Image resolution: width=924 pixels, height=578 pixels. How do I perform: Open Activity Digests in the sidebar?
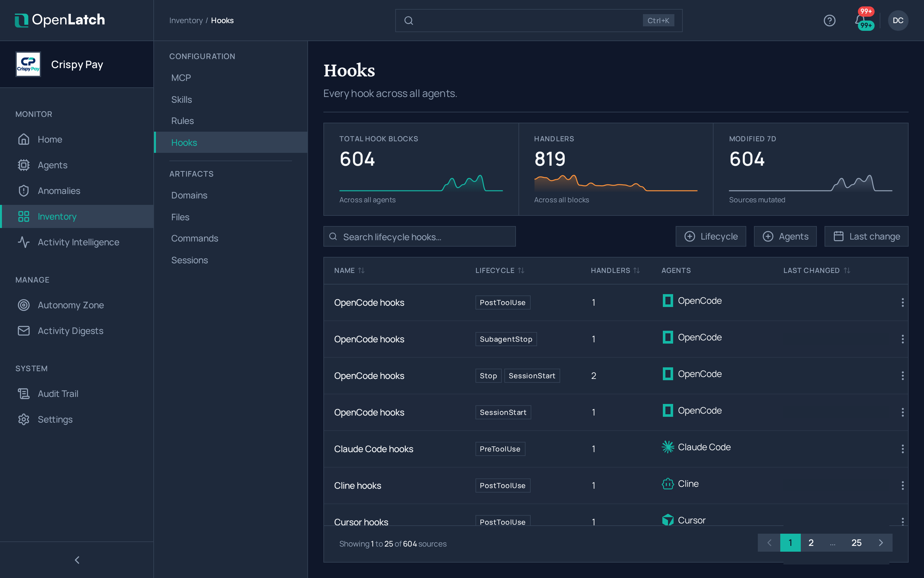77,331
